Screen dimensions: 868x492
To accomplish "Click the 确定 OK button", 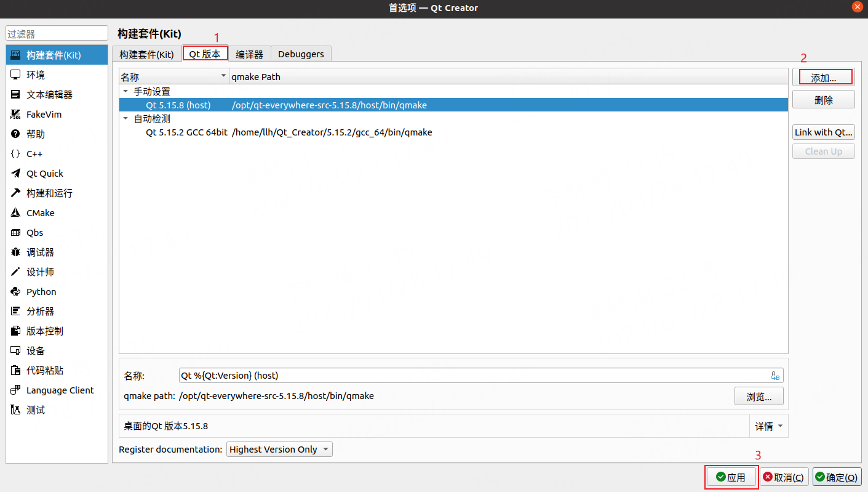I will (837, 477).
